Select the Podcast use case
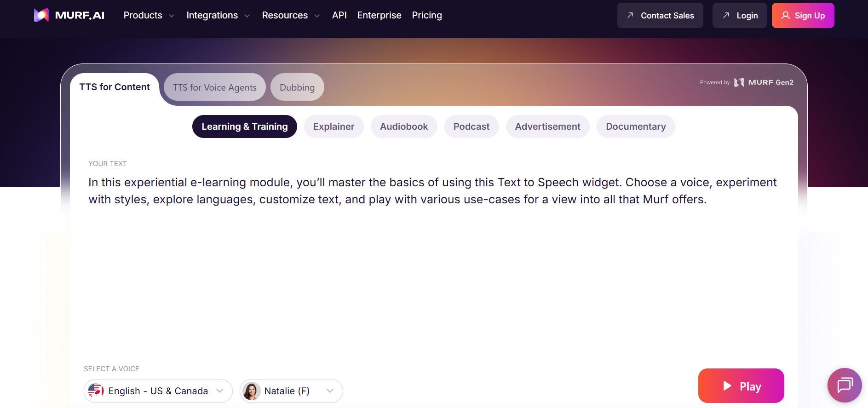Viewport: 868px width, 408px height. coord(471,126)
